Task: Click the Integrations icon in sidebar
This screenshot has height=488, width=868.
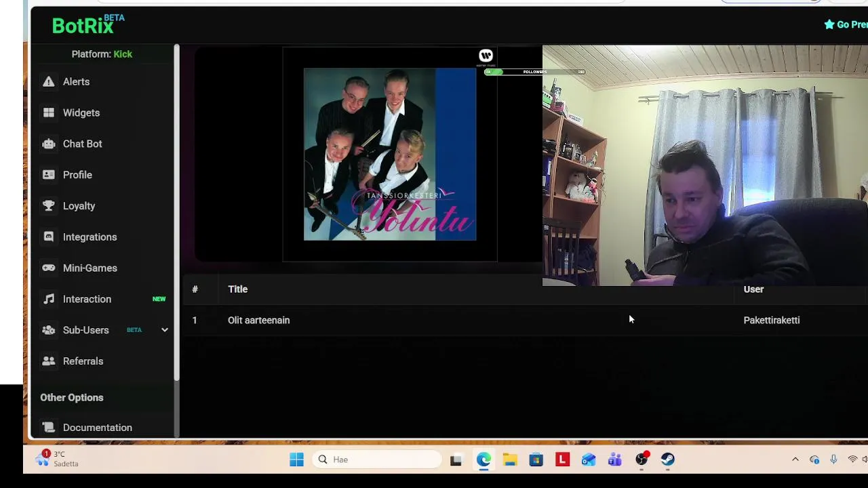Action: 49,237
